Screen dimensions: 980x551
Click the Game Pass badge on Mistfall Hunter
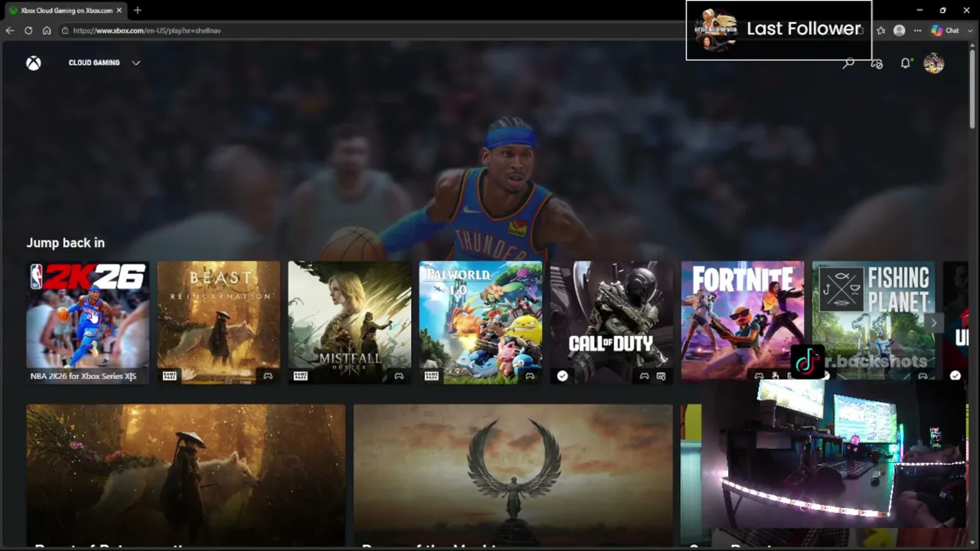(x=300, y=376)
